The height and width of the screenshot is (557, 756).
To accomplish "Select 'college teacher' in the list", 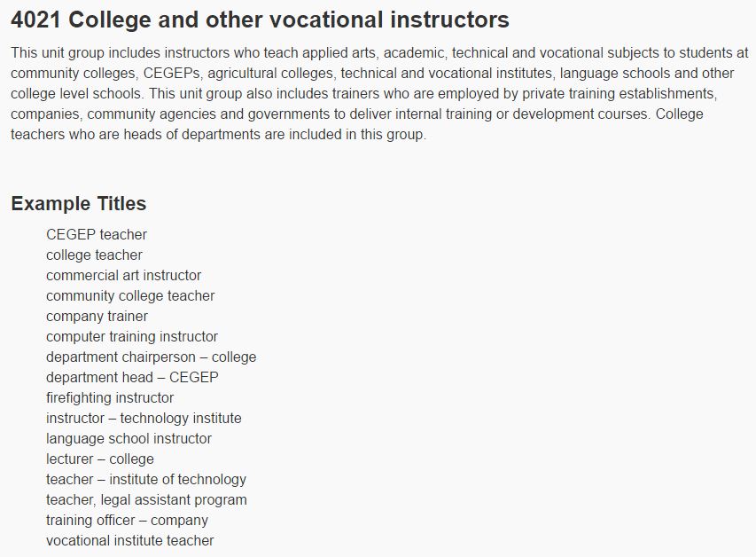I will point(94,255).
